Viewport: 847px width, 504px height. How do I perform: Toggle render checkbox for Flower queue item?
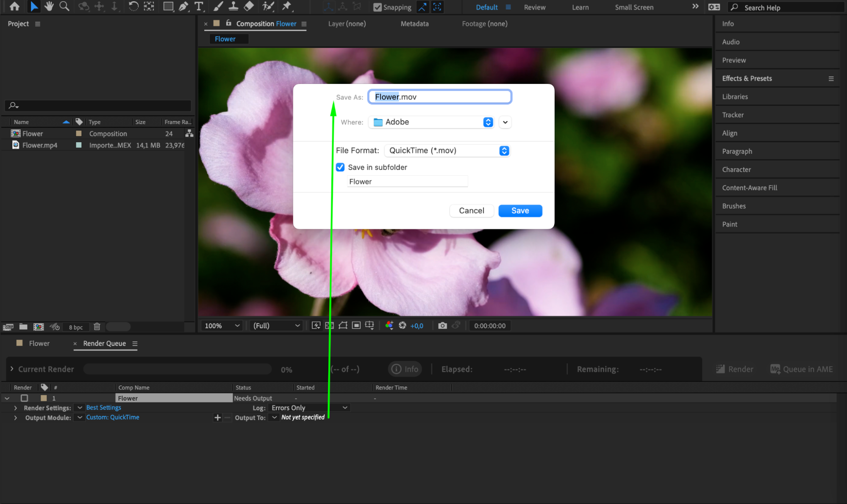pos(24,398)
